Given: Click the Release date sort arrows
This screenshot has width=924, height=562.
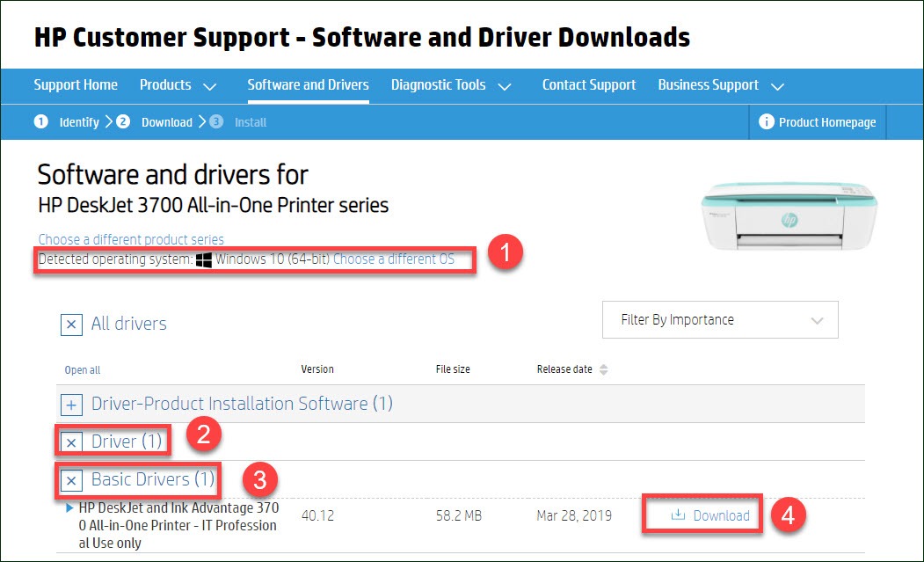Looking at the screenshot, I should pos(603,369).
